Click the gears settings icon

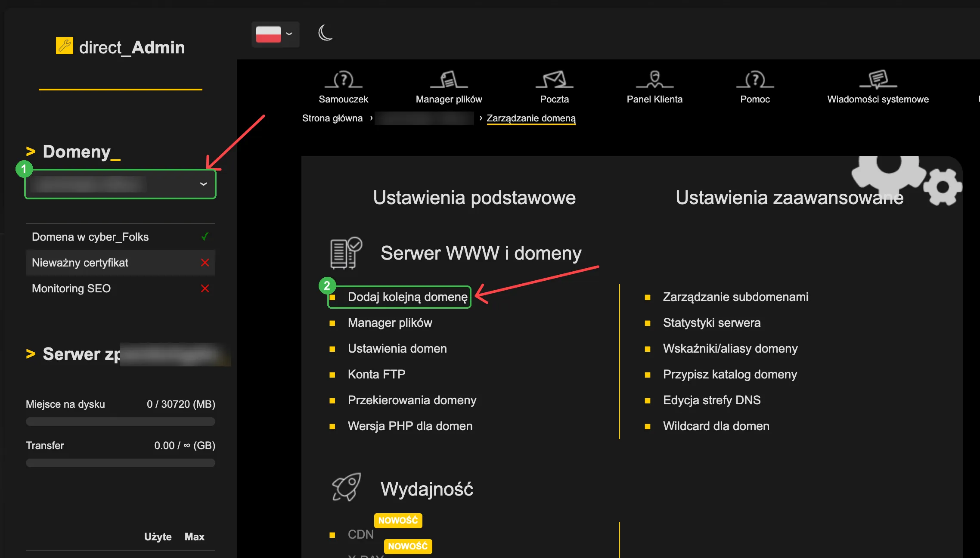pyautogui.click(x=906, y=180)
